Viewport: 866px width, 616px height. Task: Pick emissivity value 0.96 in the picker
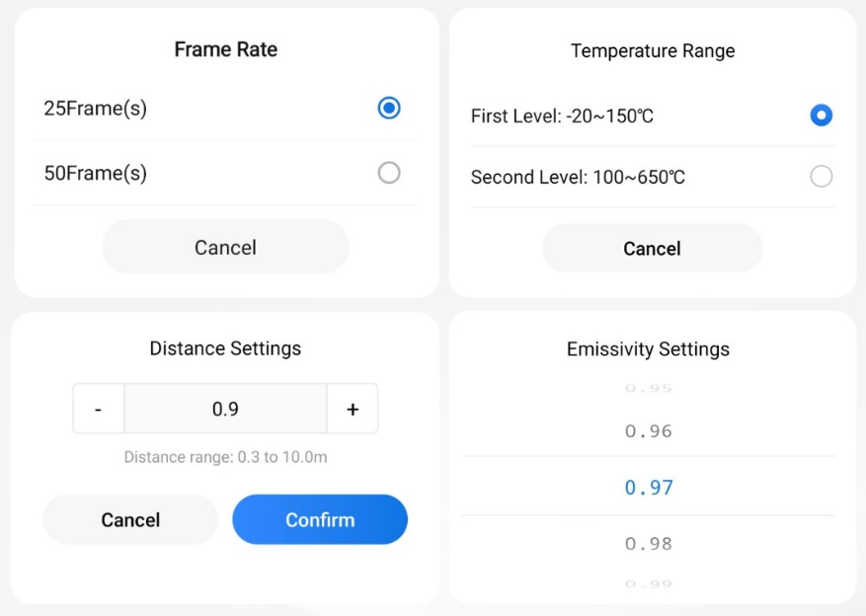click(649, 431)
